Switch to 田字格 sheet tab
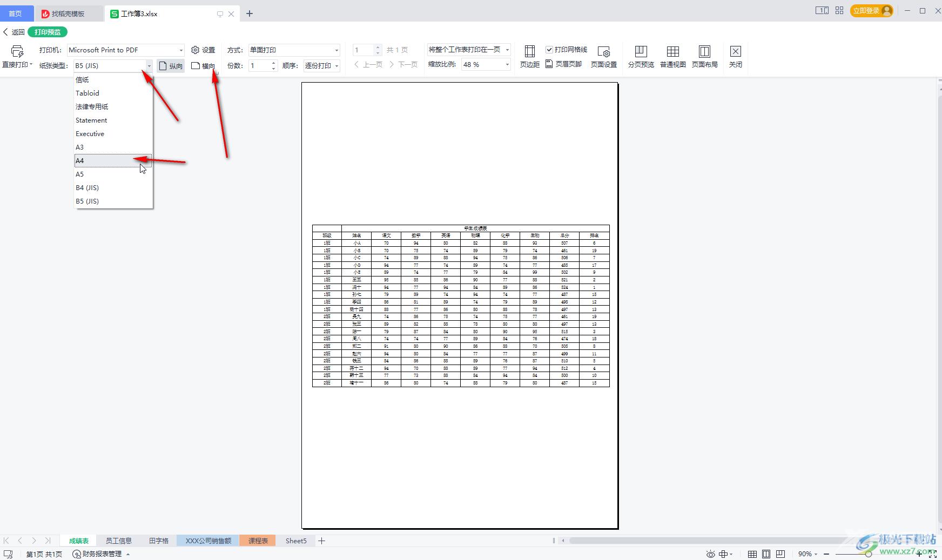The image size is (942, 560). pyautogui.click(x=159, y=541)
